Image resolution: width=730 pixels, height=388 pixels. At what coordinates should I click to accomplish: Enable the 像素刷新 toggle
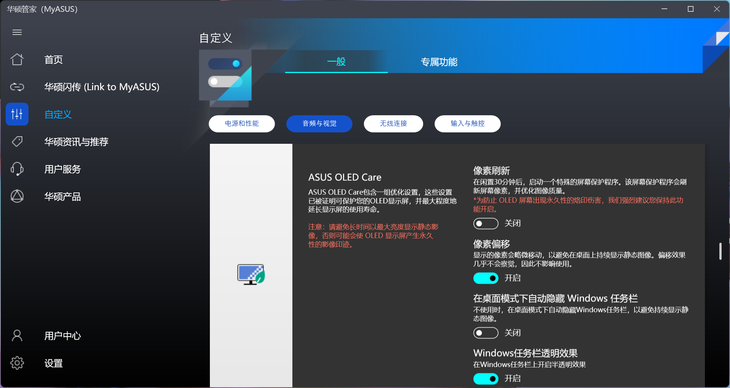tap(486, 224)
